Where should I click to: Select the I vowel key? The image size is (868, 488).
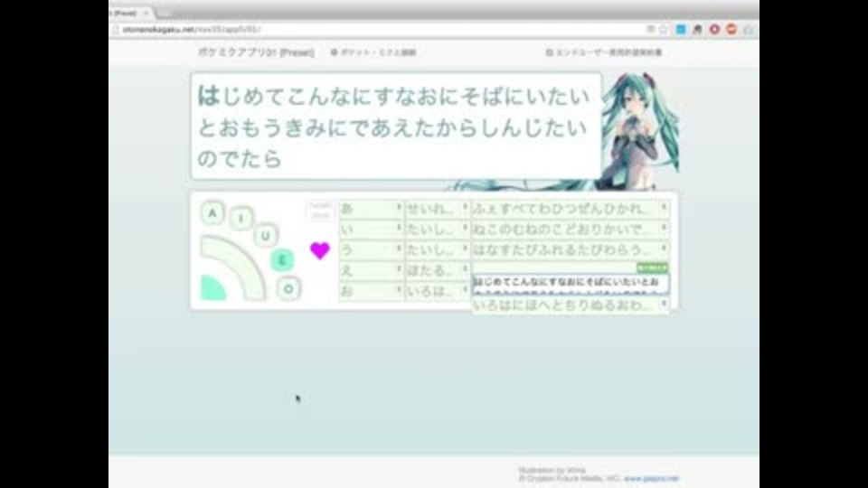pos(241,219)
